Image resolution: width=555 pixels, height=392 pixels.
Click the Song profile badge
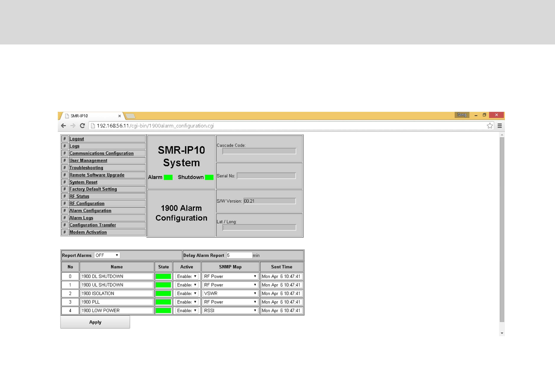(462, 115)
